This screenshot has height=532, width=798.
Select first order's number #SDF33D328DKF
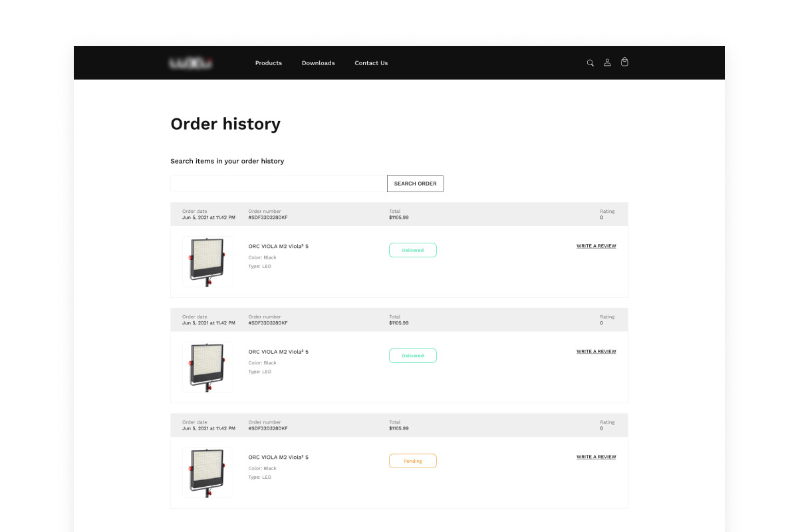tap(268, 217)
